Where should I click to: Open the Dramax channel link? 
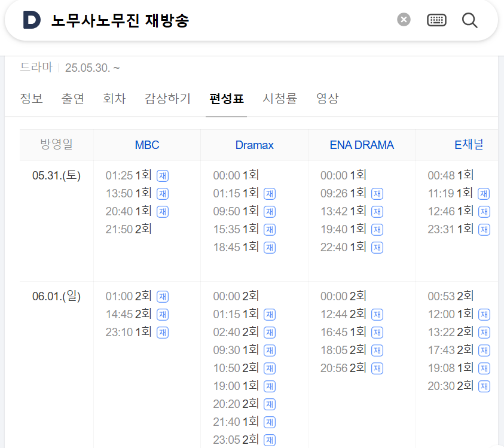point(254,145)
